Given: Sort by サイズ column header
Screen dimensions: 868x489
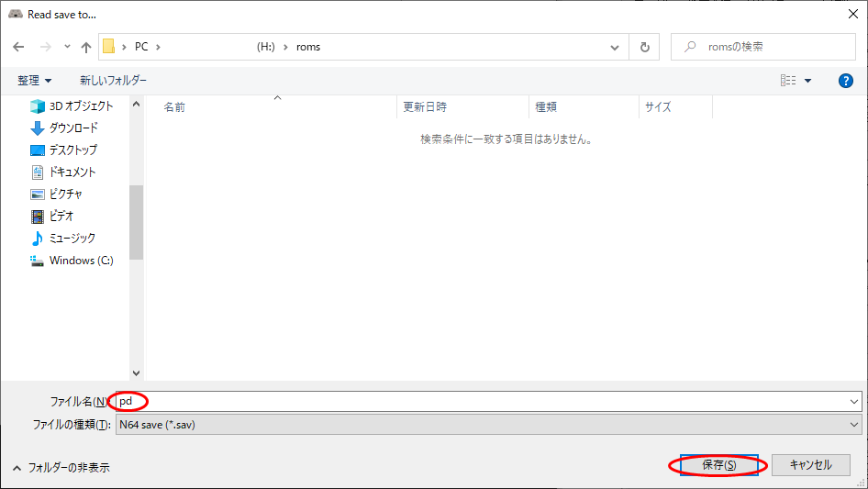Looking at the screenshot, I should [658, 106].
